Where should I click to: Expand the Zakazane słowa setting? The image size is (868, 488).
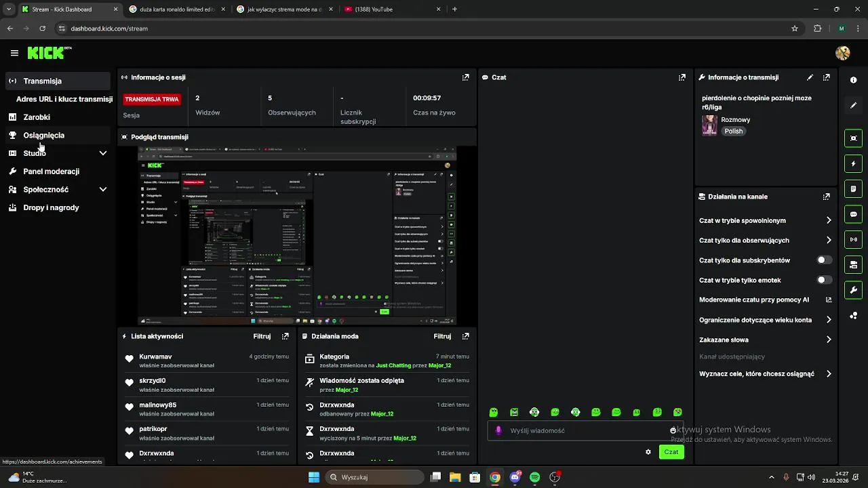(x=829, y=340)
